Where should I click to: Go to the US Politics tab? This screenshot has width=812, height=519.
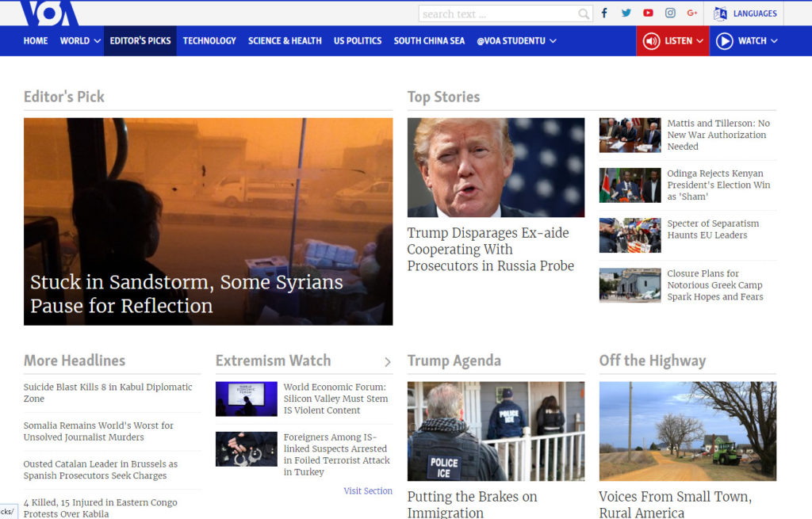click(x=358, y=41)
